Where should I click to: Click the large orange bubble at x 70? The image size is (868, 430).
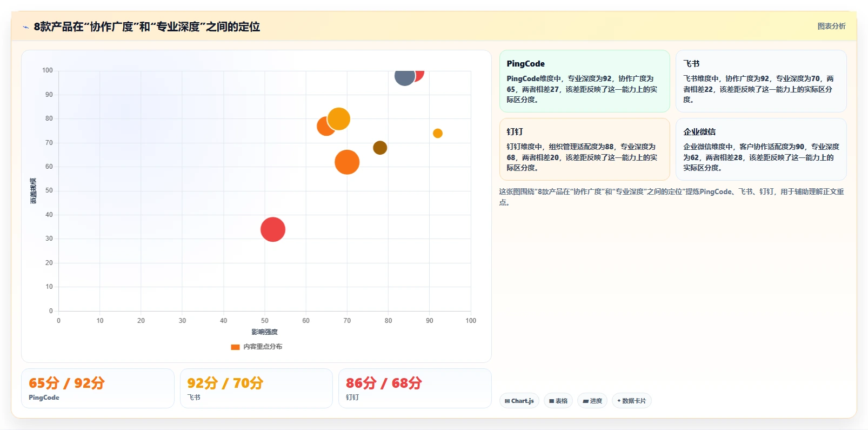click(x=347, y=162)
